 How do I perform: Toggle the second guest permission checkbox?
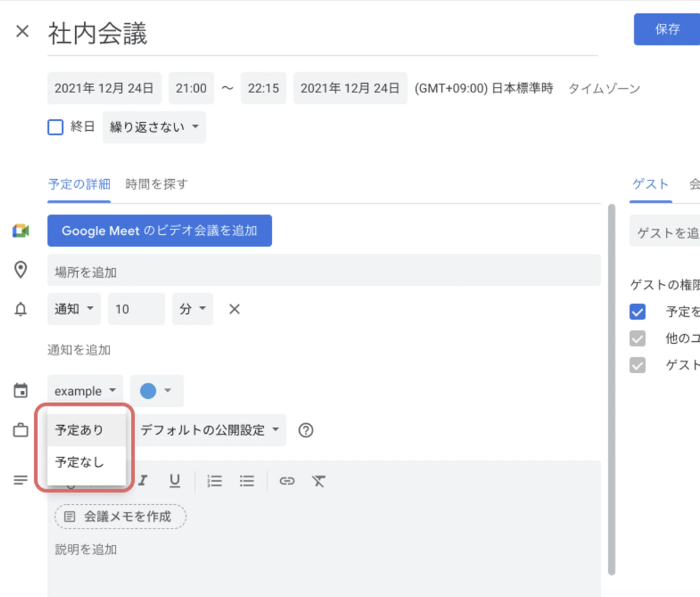click(638, 338)
